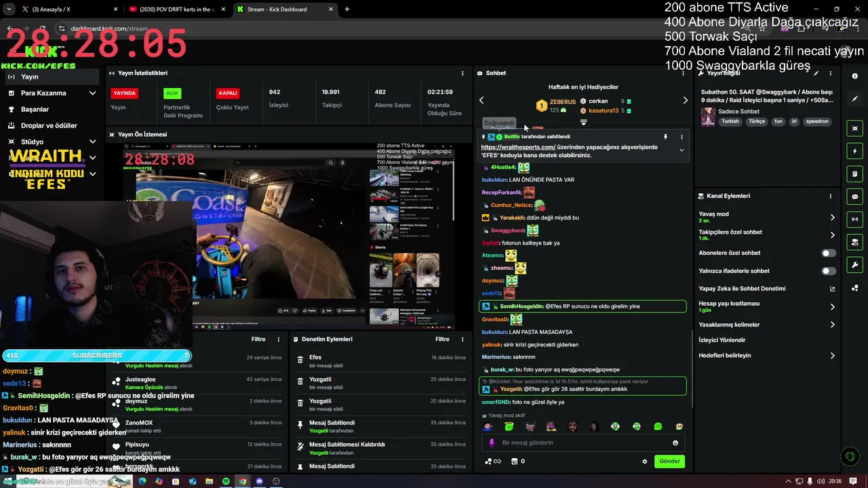868x488 pixels.
Task: Open the Yayın bilgisi three-dot menu
Action: pos(830,73)
